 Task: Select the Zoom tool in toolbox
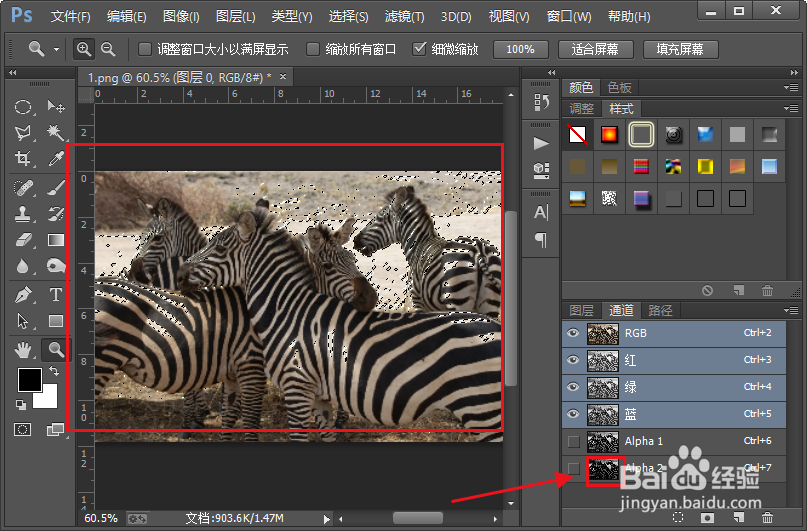tap(56, 350)
